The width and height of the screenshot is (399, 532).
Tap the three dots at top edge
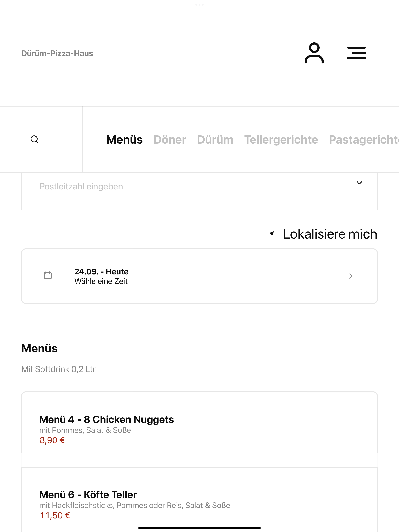(199, 4)
